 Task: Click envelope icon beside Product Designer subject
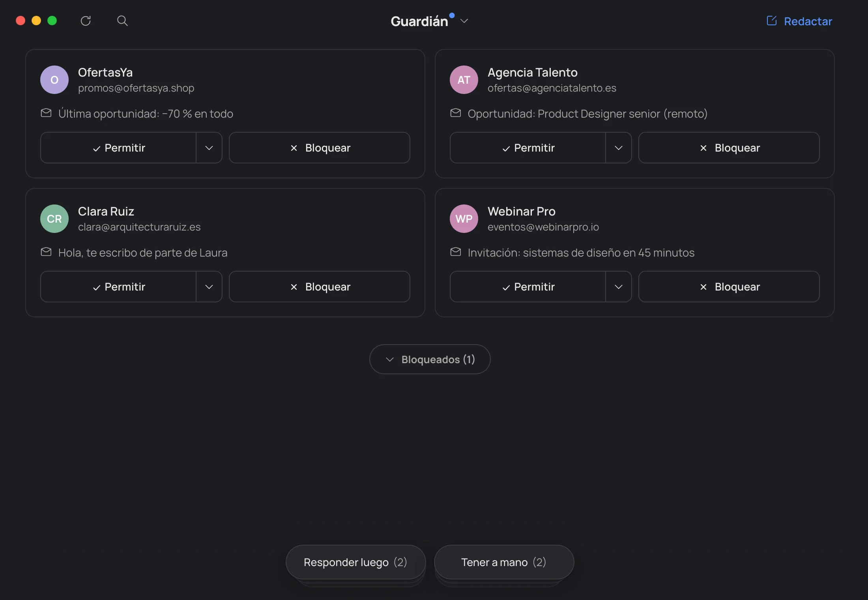click(456, 113)
